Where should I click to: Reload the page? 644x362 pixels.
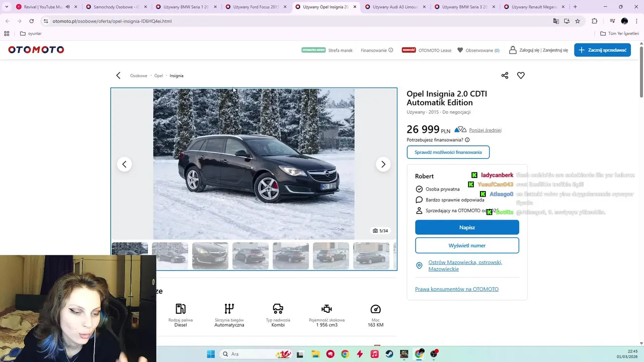[x=31, y=21]
